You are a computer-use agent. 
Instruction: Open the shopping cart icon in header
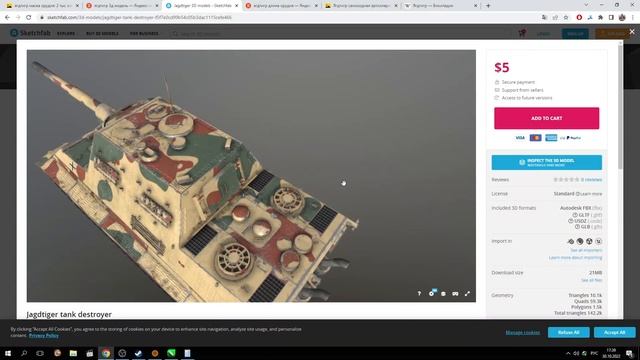[x=522, y=33]
